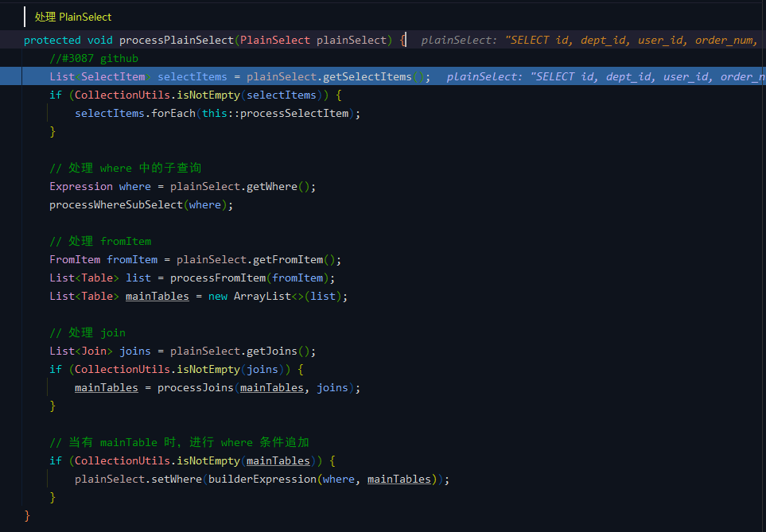Click the inline debug value on the highlighted line
766x532 pixels.
pos(606,76)
